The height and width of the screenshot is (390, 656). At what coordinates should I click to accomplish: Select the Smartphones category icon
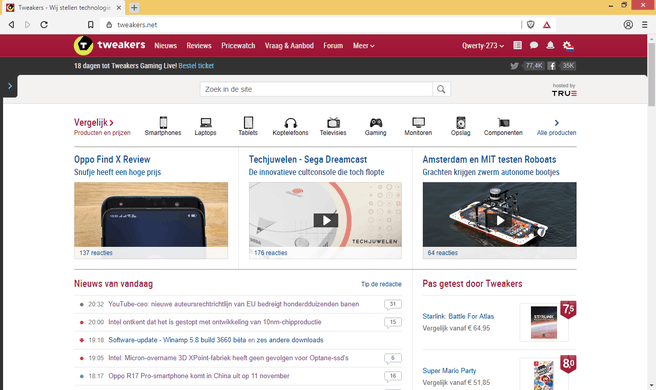(163, 123)
